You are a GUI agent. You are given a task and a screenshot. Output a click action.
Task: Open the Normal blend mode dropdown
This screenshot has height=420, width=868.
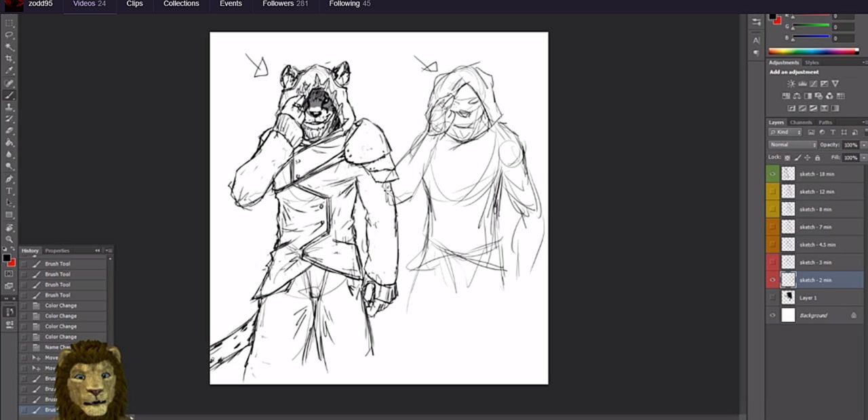(x=793, y=144)
